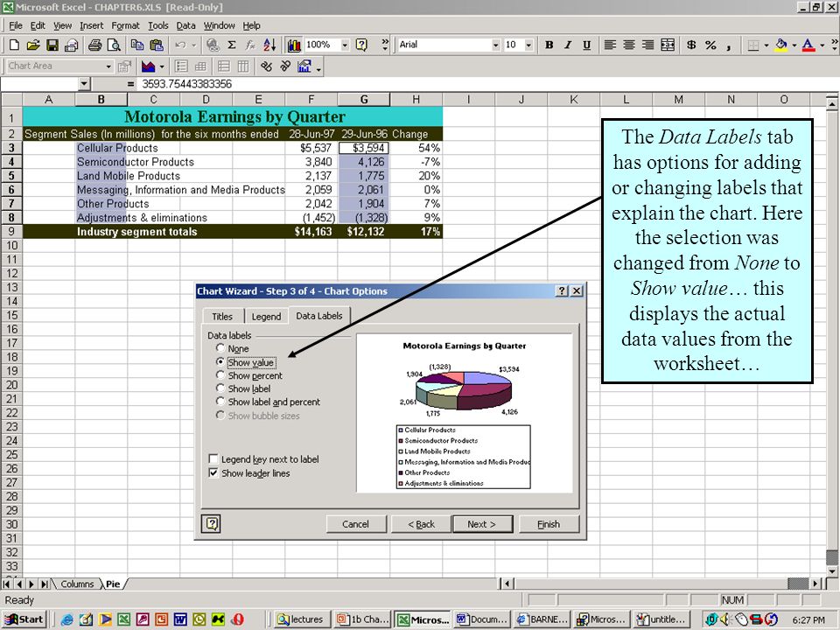840x630 pixels.
Task: Click the Save floppy disk icon
Action: pyautogui.click(x=52, y=45)
